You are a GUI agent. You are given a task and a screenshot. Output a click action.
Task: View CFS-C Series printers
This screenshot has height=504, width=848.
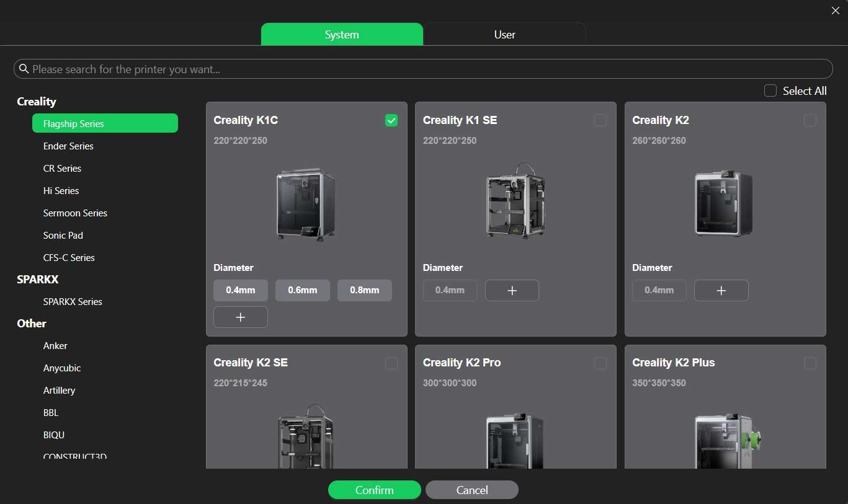click(69, 257)
